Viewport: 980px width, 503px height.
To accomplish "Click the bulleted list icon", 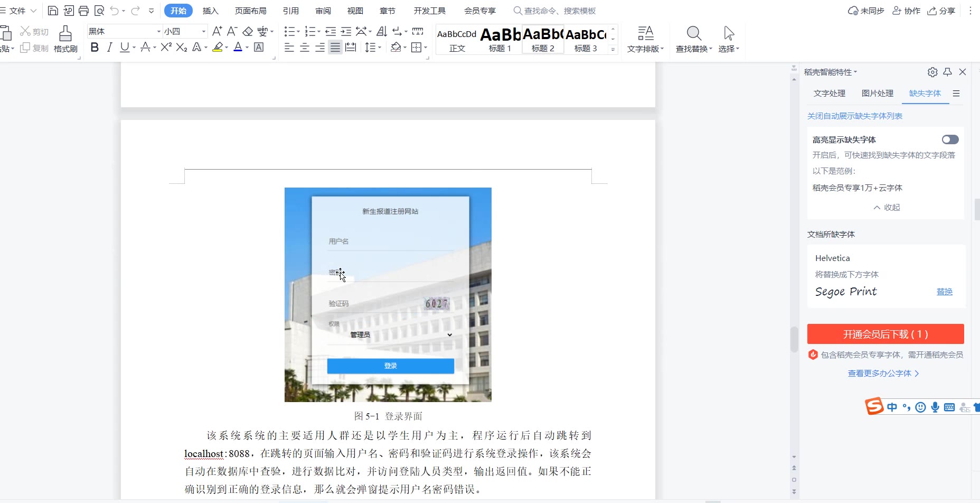I will point(289,31).
